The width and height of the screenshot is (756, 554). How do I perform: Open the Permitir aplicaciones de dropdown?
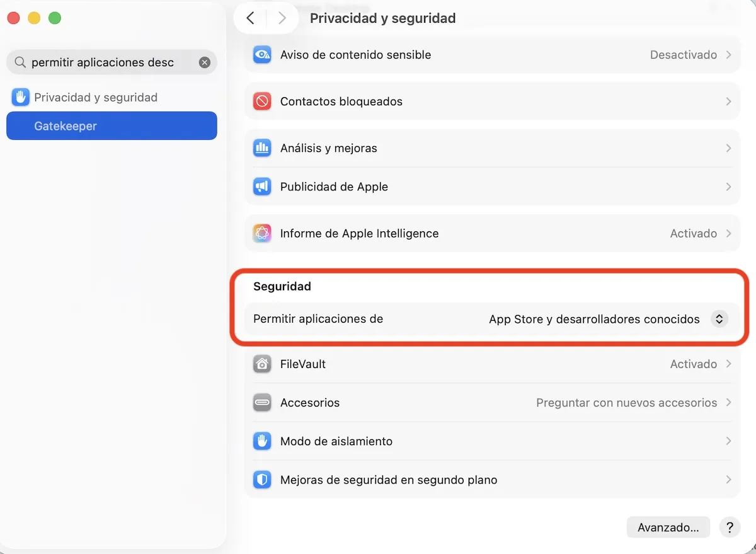[x=719, y=319]
